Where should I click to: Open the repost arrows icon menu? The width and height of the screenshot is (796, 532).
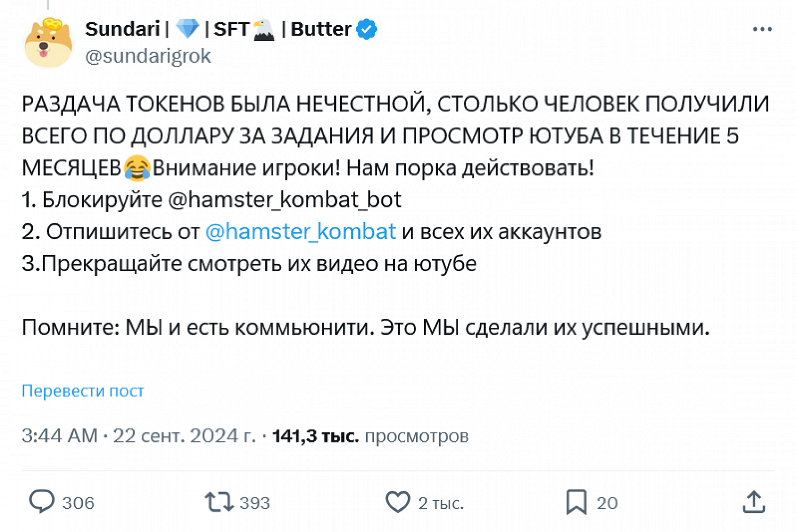pyautogui.click(x=219, y=502)
